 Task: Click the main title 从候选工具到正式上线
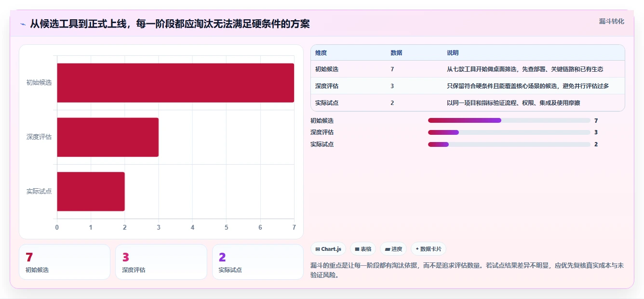170,24
